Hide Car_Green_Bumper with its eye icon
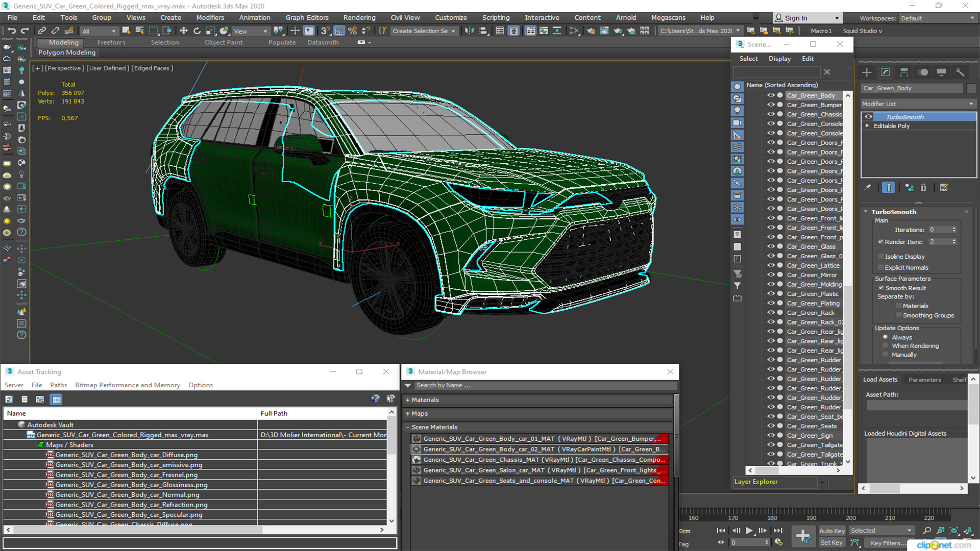This screenshot has height=551, width=980. pyautogui.click(x=771, y=105)
